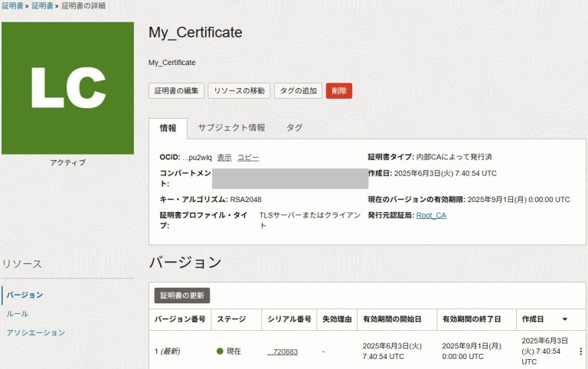The image size is (588, 369).
Task: Click 表示 to show the OCID
Action: point(224,158)
